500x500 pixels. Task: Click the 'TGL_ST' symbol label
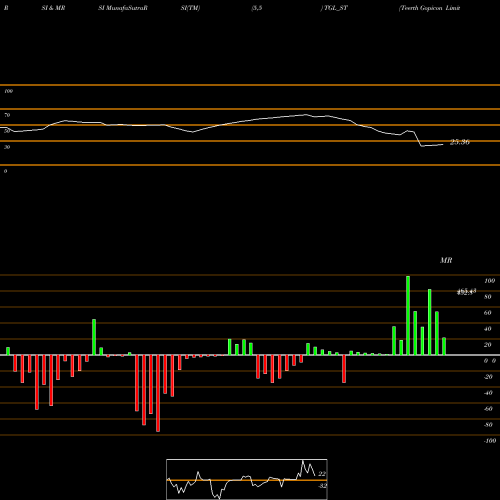[335, 8]
